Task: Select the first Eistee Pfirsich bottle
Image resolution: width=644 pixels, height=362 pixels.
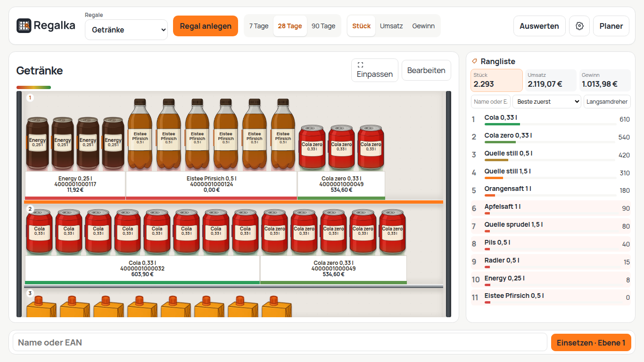Action: pyautogui.click(x=140, y=134)
